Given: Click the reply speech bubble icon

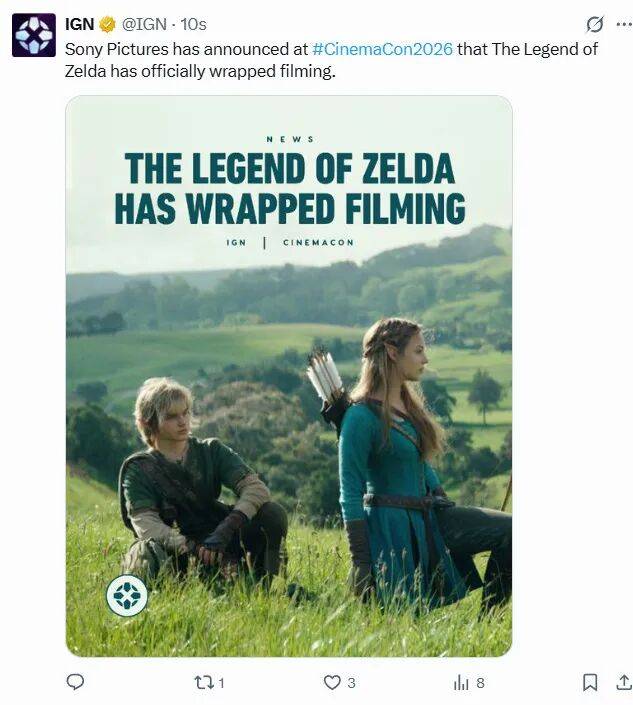Looking at the screenshot, I should [x=75, y=682].
